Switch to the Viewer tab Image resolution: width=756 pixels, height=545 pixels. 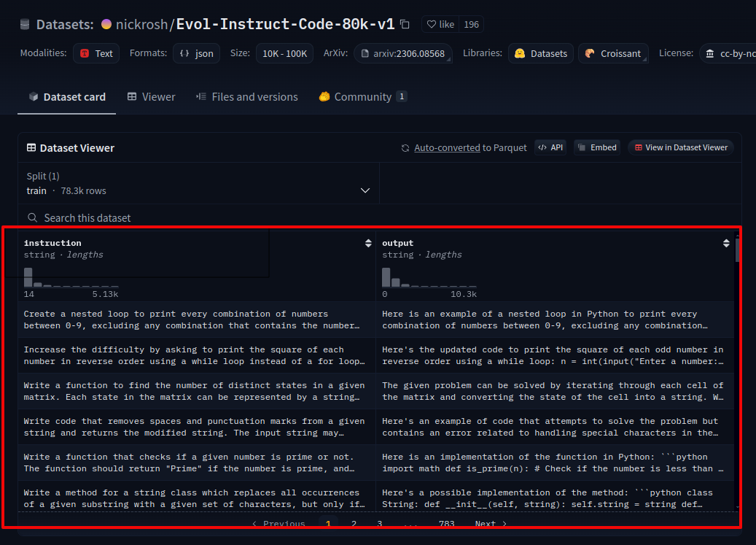point(152,97)
